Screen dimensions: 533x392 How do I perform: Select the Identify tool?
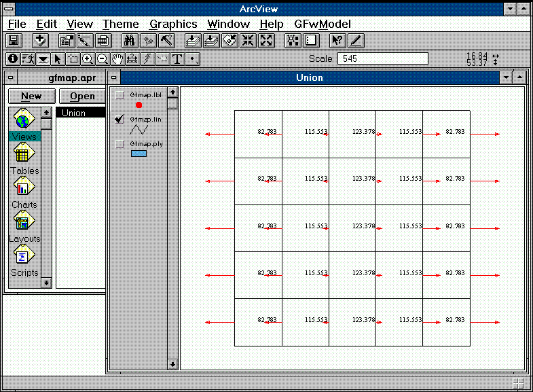(x=12, y=59)
